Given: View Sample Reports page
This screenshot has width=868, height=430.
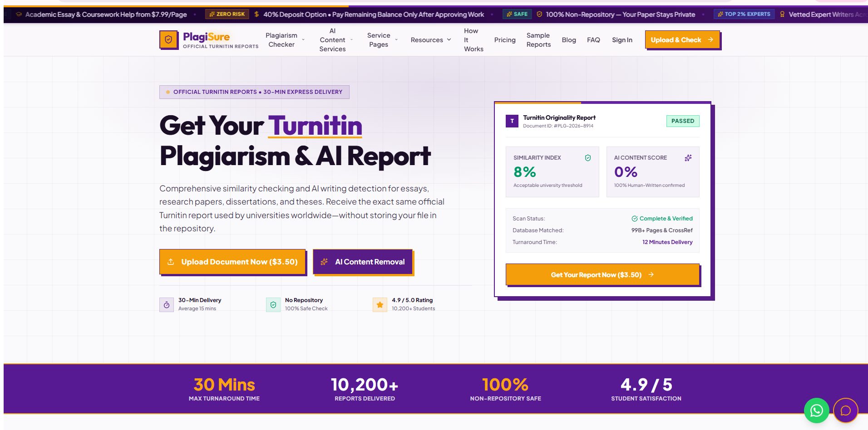Looking at the screenshot, I should pos(538,40).
